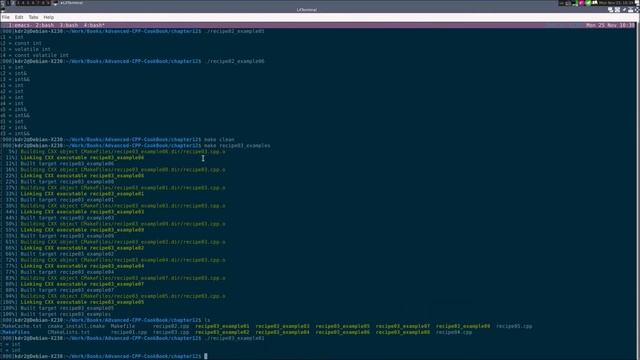Click recipe01.cpp in the ls listing
The width and height of the screenshot is (640, 360).
click(129, 333)
